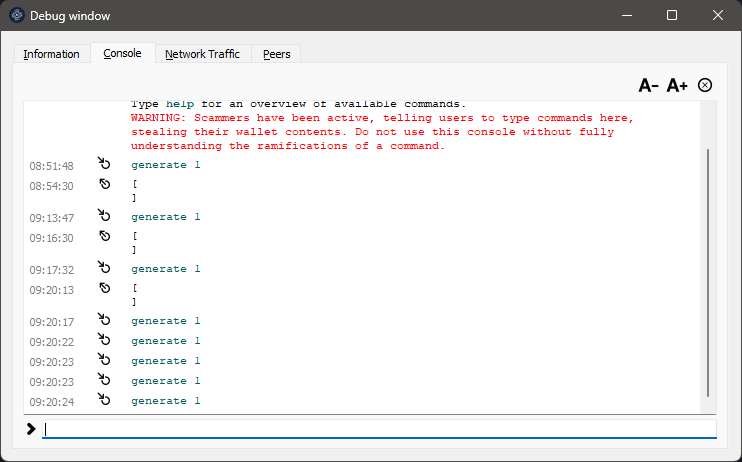The image size is (742, 462).
Task: Click the reply icon beside 09:16:30 entry
Action: (104, 237)
